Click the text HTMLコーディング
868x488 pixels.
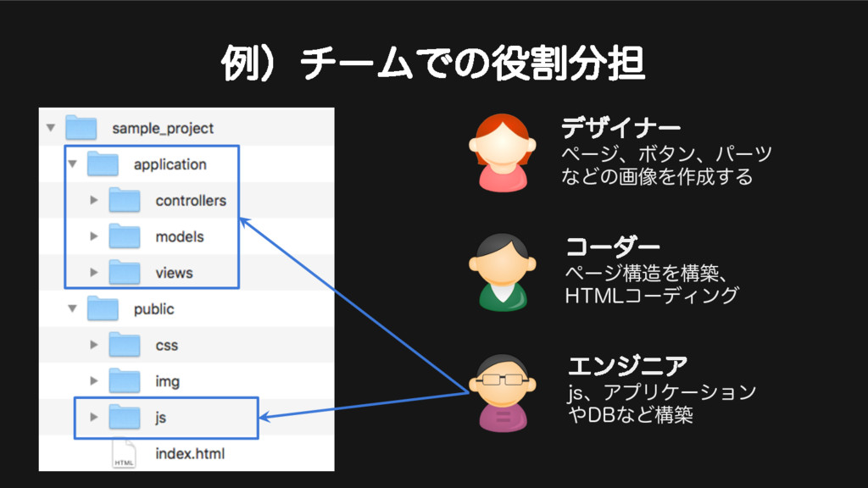(x=652, y=296)
